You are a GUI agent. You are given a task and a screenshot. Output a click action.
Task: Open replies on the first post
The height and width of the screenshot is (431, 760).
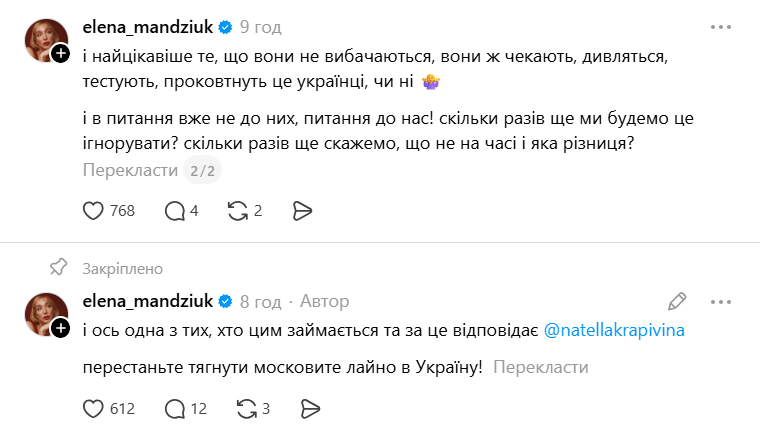coord(174,211)
